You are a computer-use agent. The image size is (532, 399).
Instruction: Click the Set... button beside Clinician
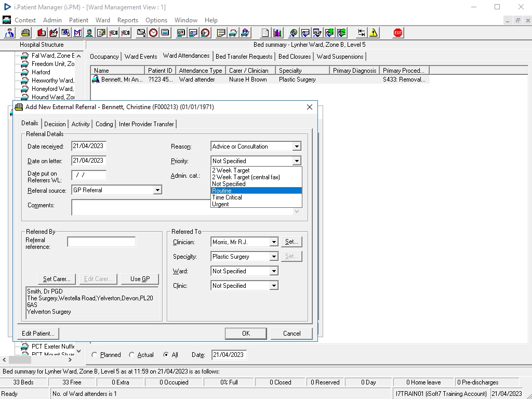(x=291, y=242)
